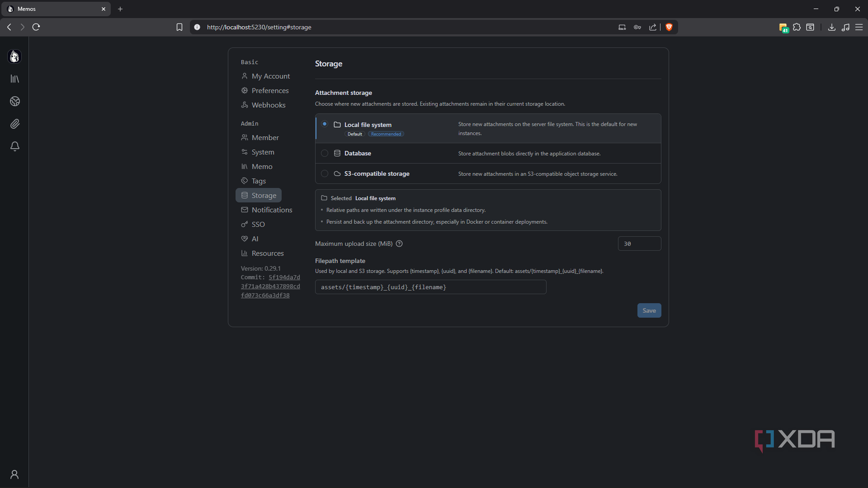Open a new browser tab with the plus button
868x488 pixels.
tap(120, 9)
